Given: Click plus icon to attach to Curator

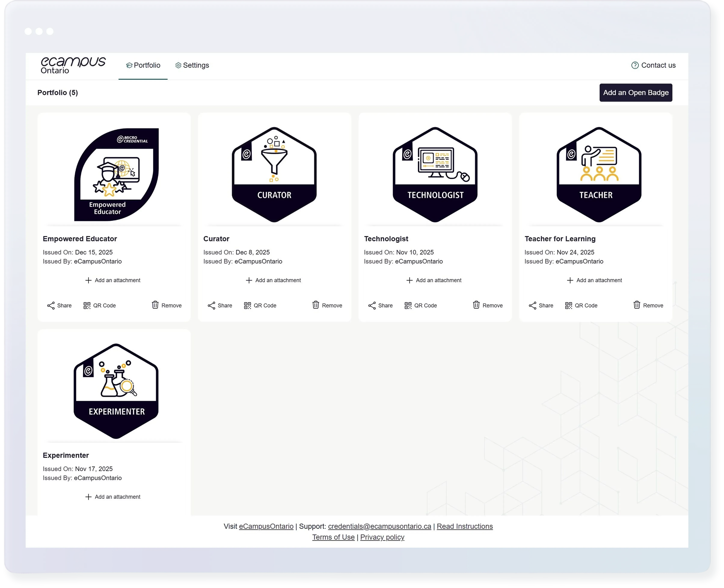Looking at the screenshot, I should (249, 280).
